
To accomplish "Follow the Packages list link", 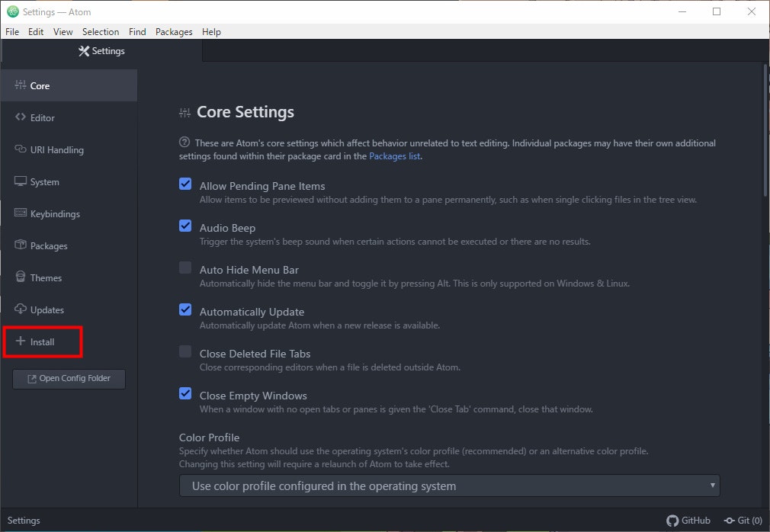I will coord(394,156).
